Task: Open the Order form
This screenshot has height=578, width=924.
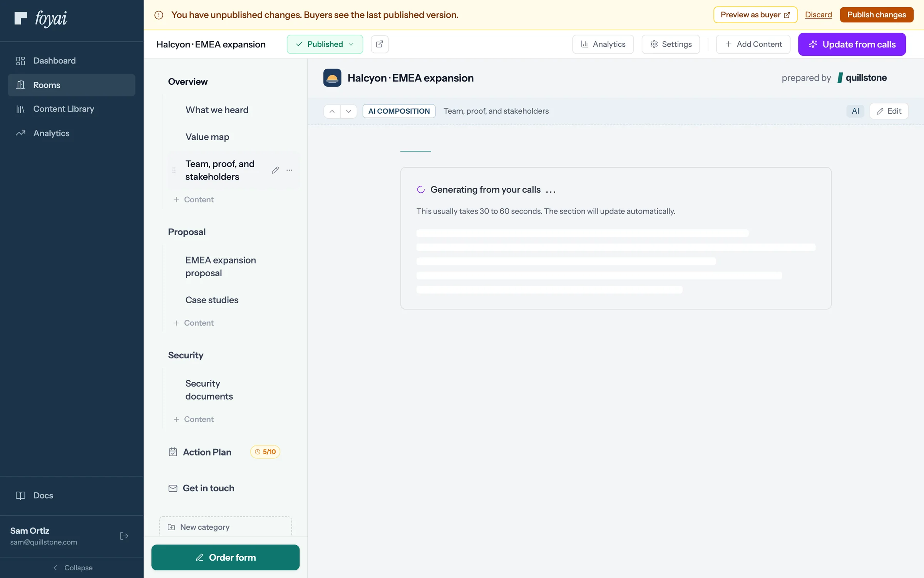Action: (x=226, y=558)
